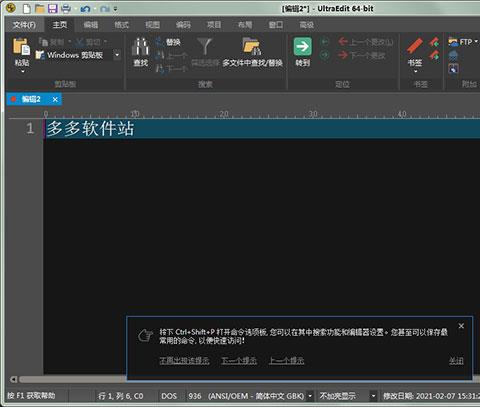
Task: Click the Print icon in quick access toolbar
Action: [x=66, y=8]
